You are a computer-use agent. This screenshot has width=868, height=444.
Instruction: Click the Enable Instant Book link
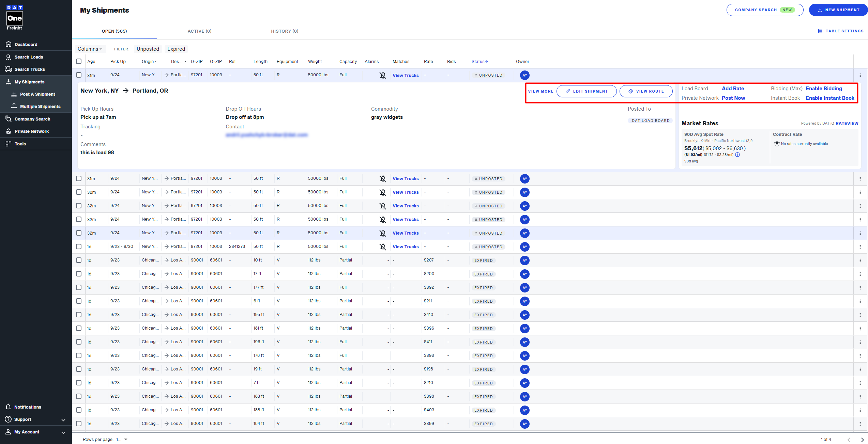[x=829, y=98]
